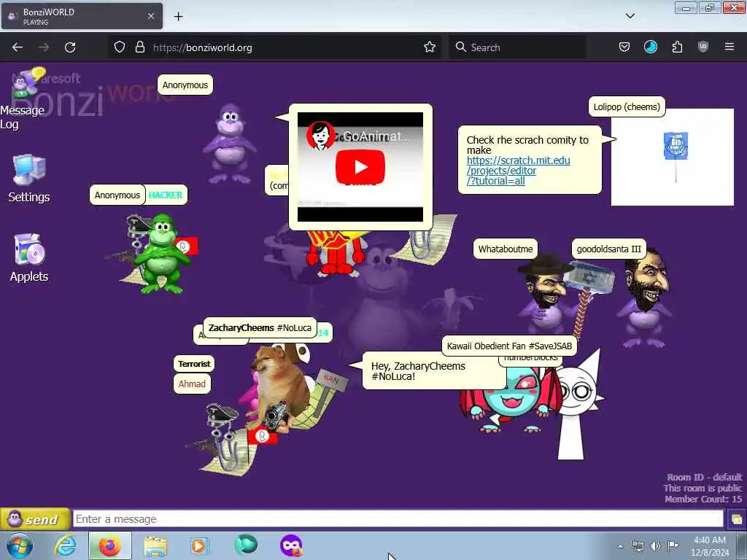Click the Action Center flag tray icon
Viewport: 747px width, 560px height.
click(x=672, y=545)
